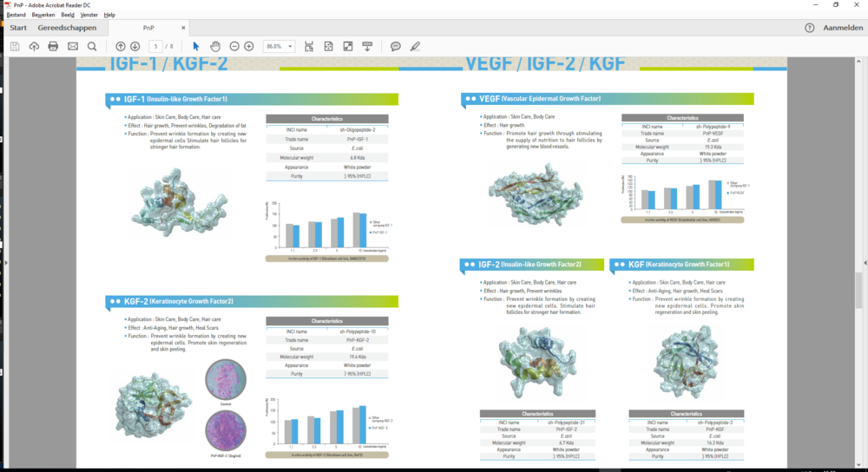Open the Bewerken menu
868x472 pixels.
[43, 15]
